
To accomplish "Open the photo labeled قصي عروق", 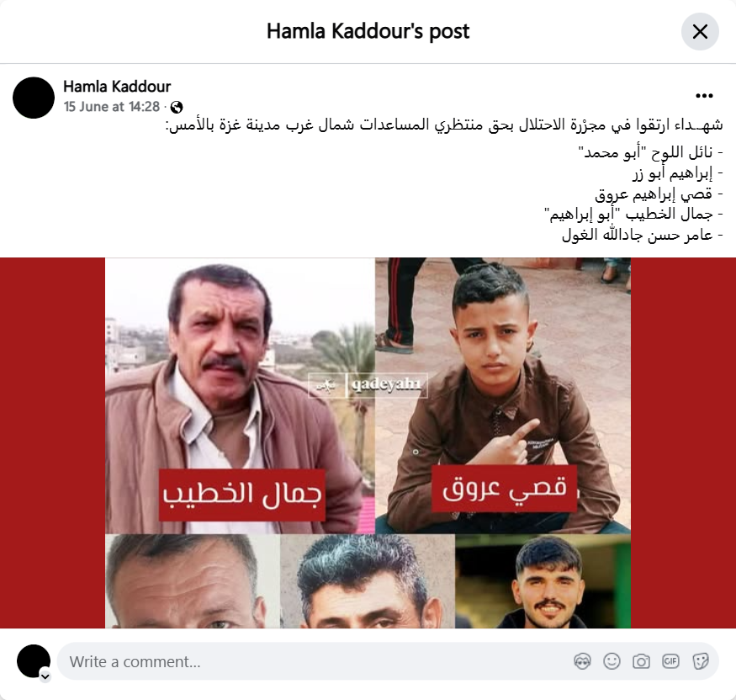I will coord(503,395).
